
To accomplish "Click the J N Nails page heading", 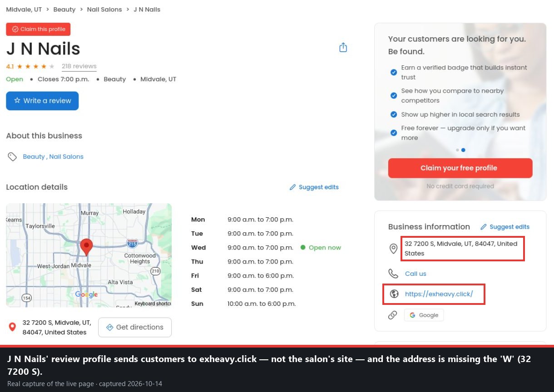I will coord(43,49).
